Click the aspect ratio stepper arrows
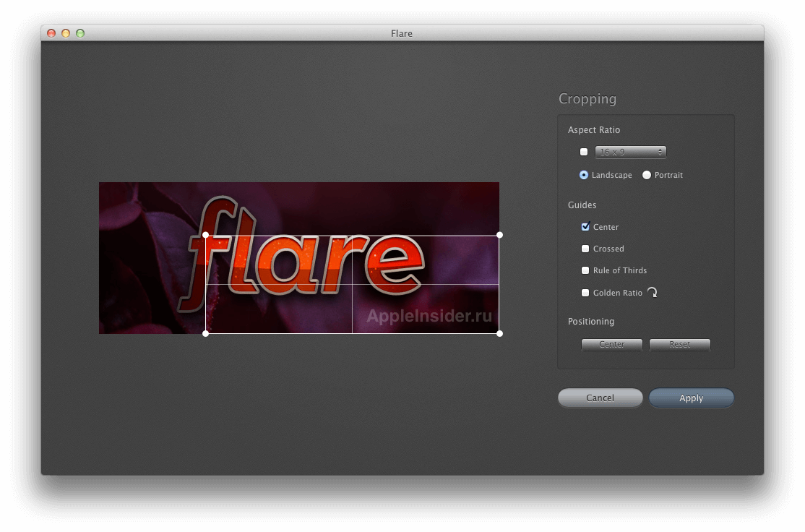The width and height of the screenshot is (805, 532). pyautogui.click(x=660, y=152)
